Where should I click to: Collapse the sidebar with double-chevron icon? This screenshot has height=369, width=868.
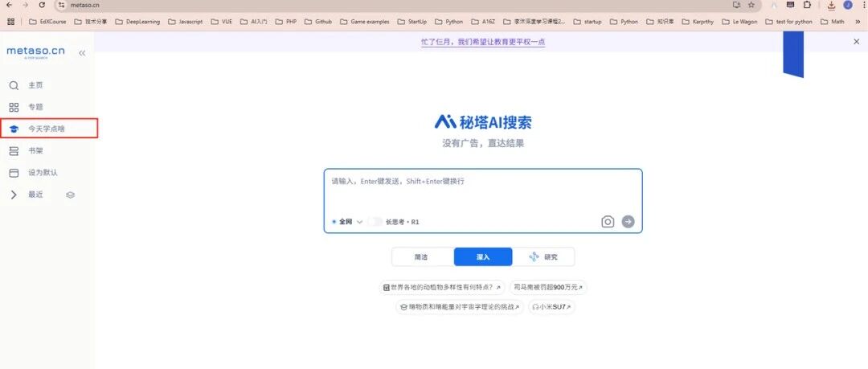pyautogui.click(x=82, y=53)
